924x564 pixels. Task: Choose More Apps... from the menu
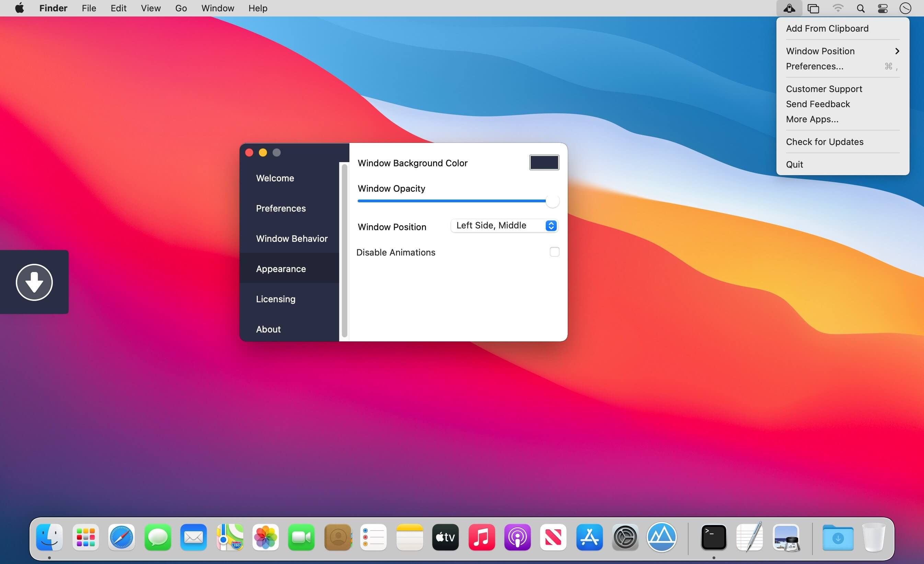[x=843, y=119]
